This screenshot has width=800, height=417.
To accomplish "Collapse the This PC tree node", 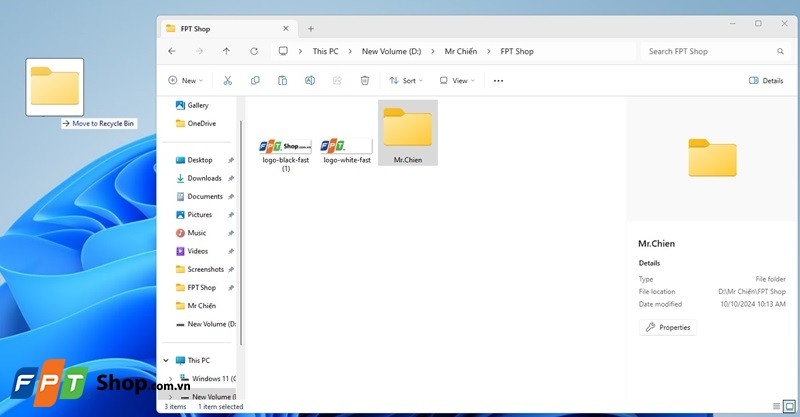I will pos(166,360).
